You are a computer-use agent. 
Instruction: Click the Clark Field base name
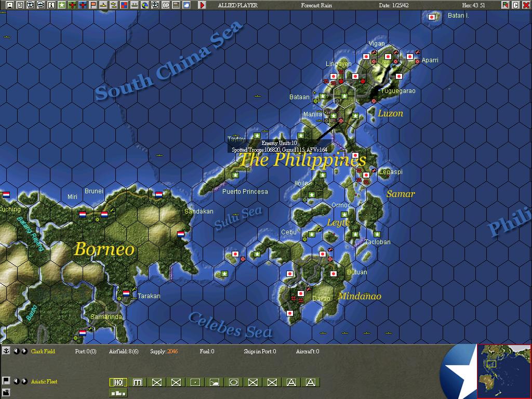43,351
